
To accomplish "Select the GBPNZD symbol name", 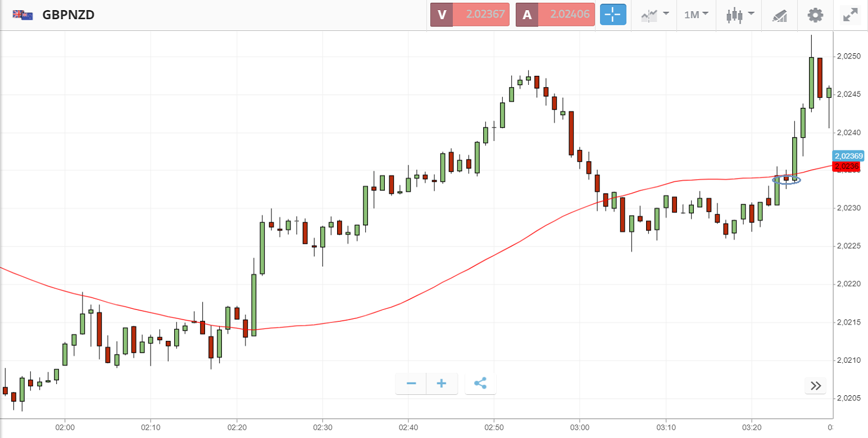I will pos(69,15).
